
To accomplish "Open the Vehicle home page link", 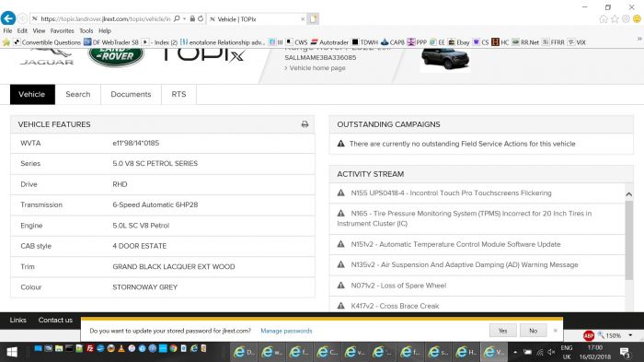I will pyautogui.click(x=317, y=68).
